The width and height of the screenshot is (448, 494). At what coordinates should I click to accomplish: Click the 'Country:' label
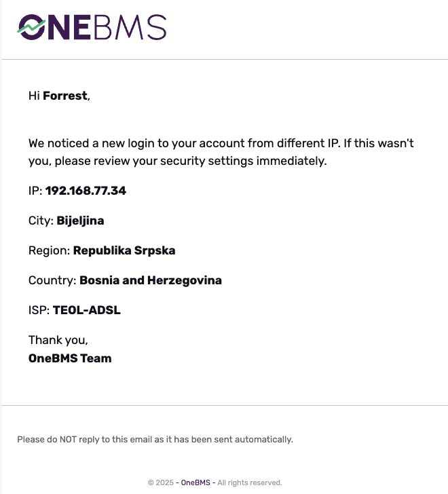click(52, 280)
